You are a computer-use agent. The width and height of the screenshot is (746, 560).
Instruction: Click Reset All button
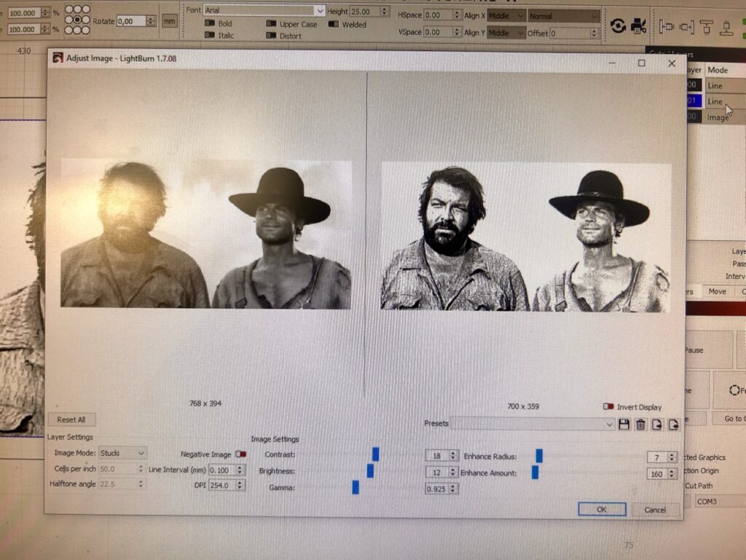point(71,419)
